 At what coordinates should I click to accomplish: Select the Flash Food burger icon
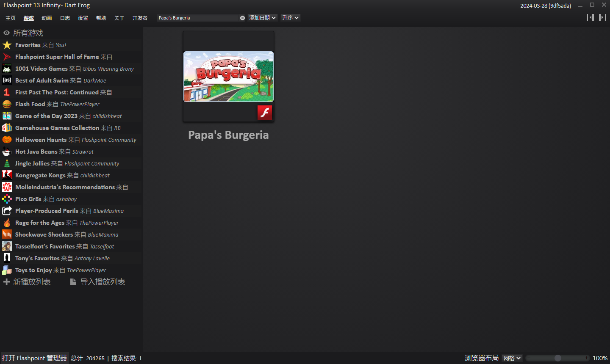pyautogui.click(x=7, y=104)
